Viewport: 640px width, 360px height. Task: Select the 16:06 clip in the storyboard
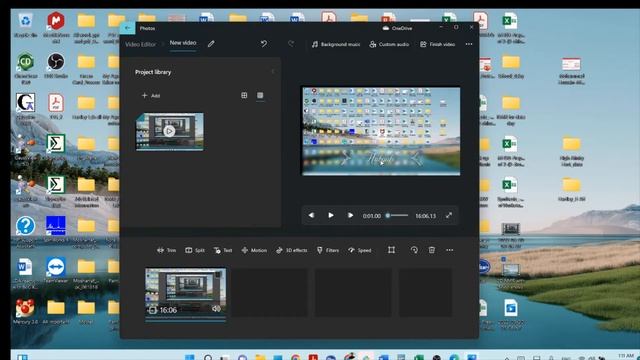pyautogui.click(x=185, y=292)
